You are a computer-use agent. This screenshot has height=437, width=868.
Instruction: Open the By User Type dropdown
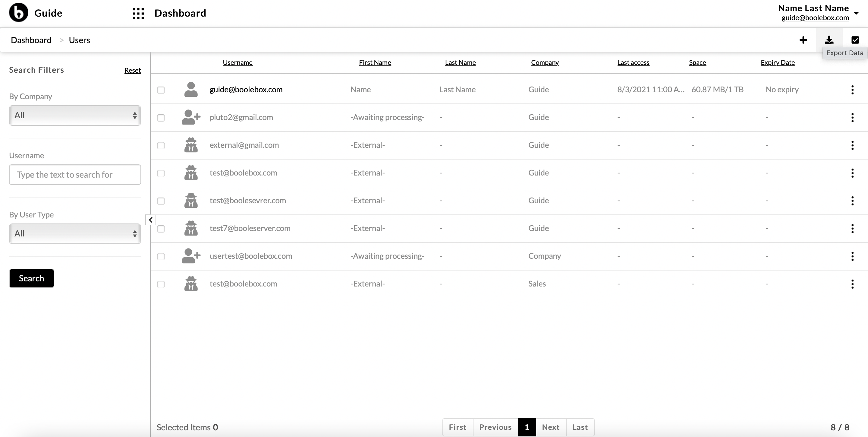point(75,233)
